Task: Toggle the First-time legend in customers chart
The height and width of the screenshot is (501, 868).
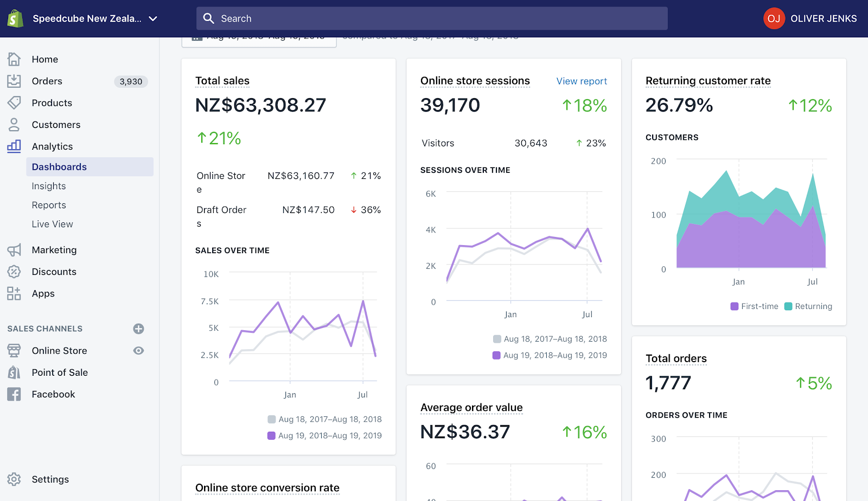Action: pos(754,306)
